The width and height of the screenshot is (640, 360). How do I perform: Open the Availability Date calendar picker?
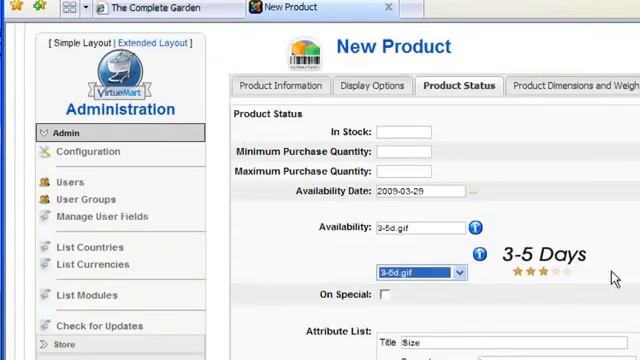pos(473,192)
